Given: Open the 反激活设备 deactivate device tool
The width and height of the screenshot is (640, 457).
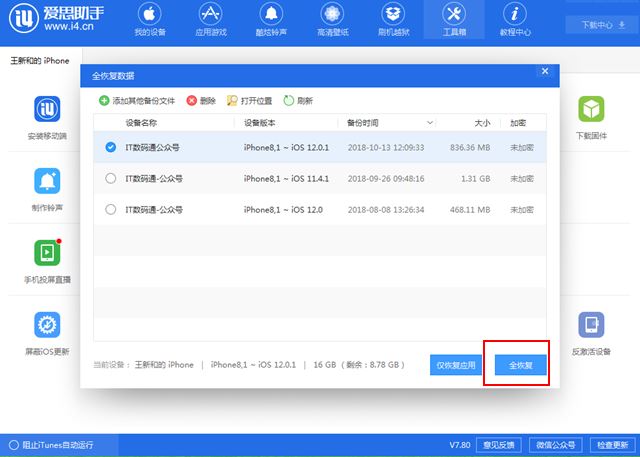Looking at the screenshot, I should [591, 325].
